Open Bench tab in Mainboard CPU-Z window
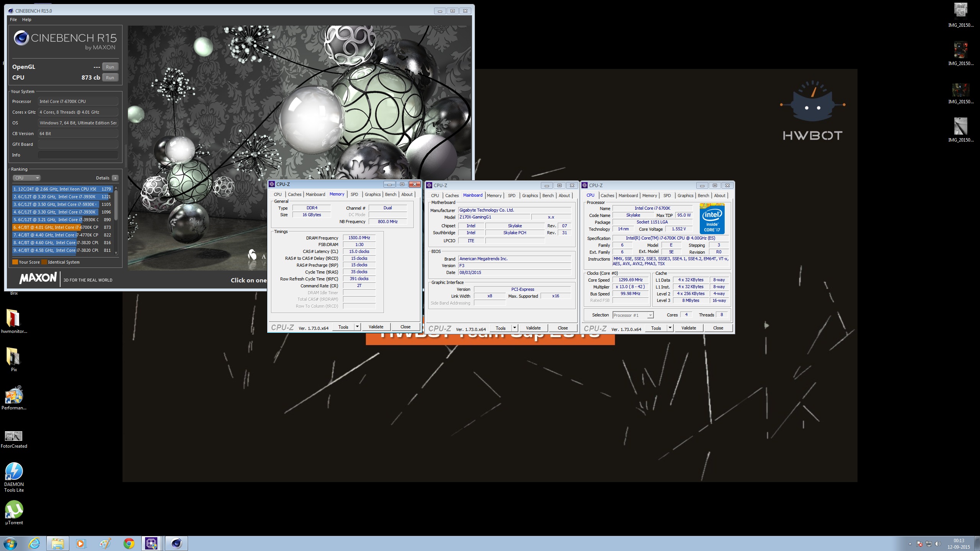This screenshot has width=980, height=551. (548, 196)
